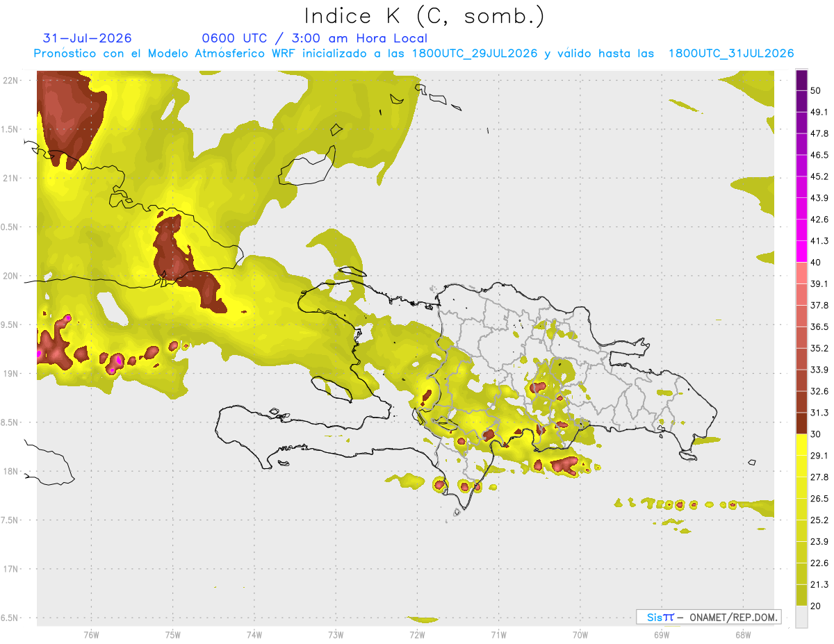Click the '22N' latitude label
This screenshot has width=834, height=644.
coord(11,80)
